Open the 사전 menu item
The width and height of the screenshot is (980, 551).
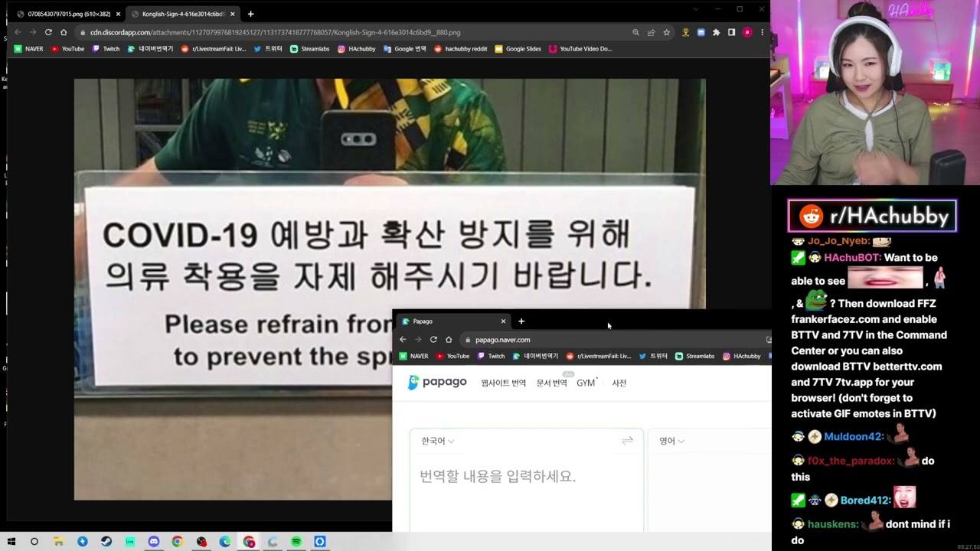coord(619,383)
